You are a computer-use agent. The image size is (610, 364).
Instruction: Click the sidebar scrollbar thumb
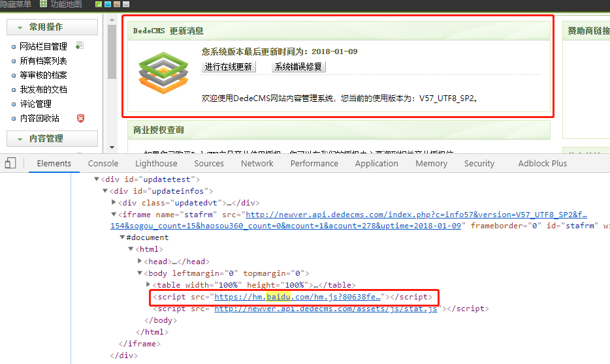(112, 52)
